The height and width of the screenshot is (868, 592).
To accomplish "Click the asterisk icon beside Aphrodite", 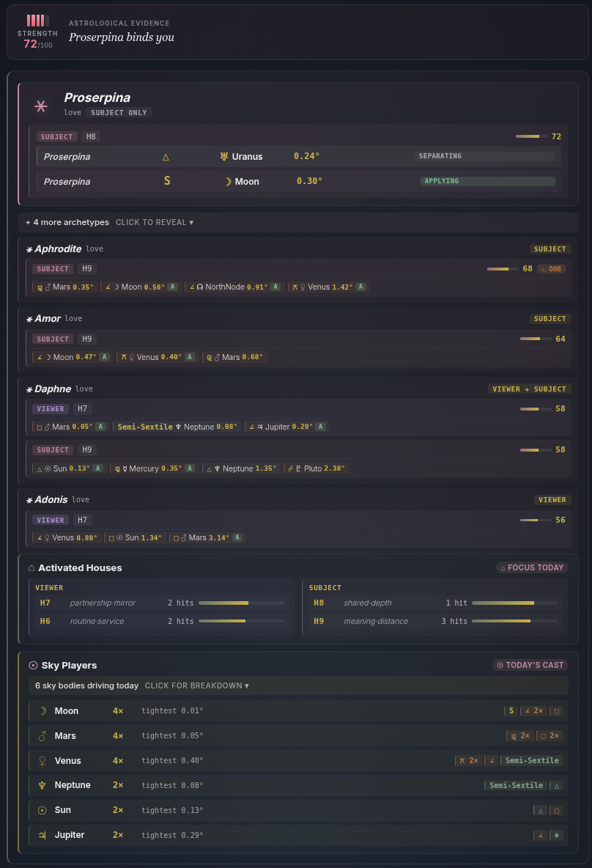I will (29, 250).
